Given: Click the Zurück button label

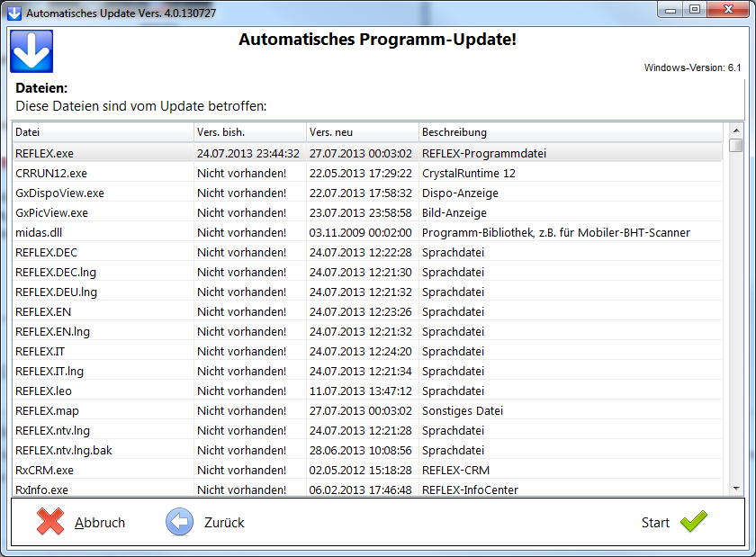Looking at the screenshot, I should tap(224, 523).
